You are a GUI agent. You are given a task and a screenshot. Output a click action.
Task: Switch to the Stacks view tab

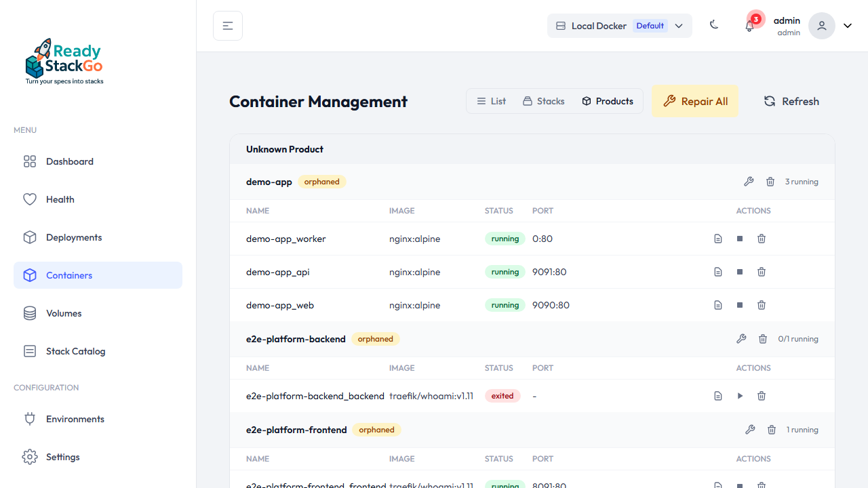coord(543,100)
